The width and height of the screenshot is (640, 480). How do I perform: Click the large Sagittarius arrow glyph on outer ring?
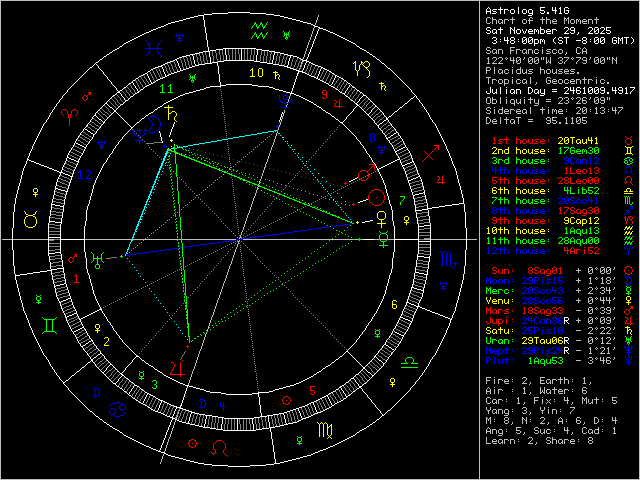tap(431, 153)
